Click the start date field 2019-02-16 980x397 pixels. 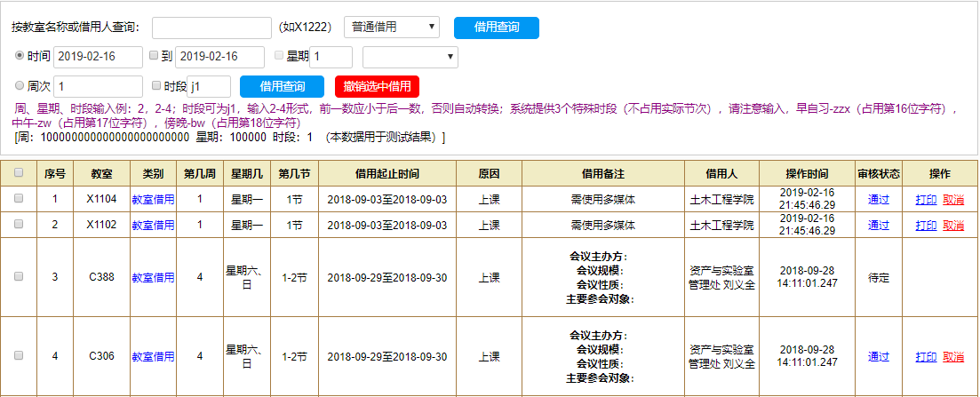pos(98,57)
